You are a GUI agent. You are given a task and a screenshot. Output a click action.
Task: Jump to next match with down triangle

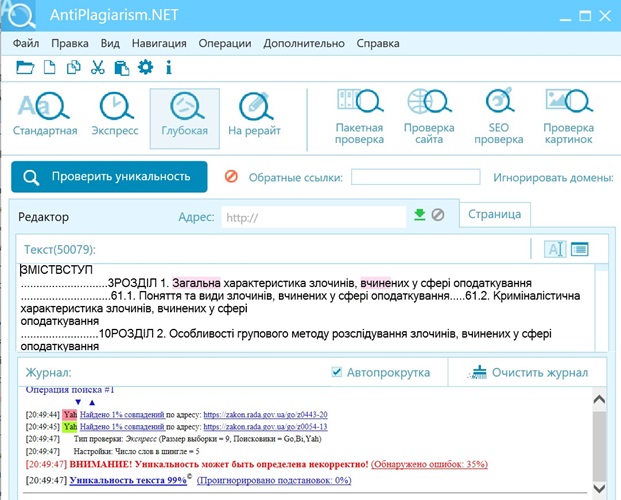click(78, 402)
